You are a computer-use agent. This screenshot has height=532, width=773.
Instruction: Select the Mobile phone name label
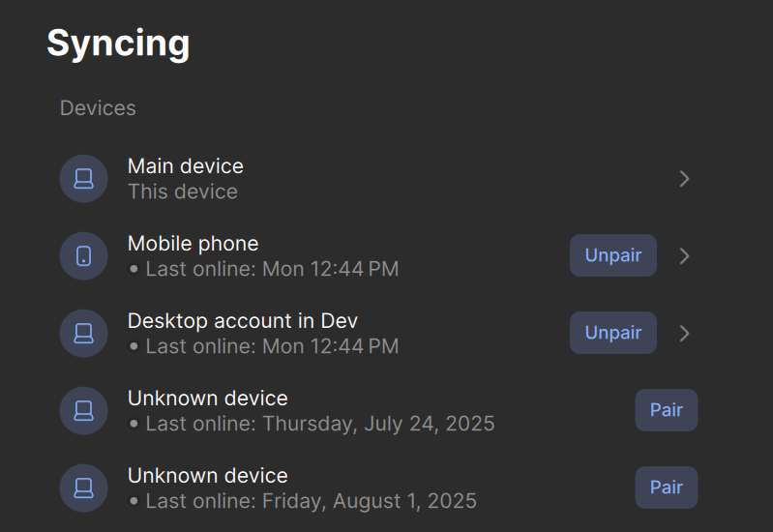pyautogui.click(x=193, y=244)
